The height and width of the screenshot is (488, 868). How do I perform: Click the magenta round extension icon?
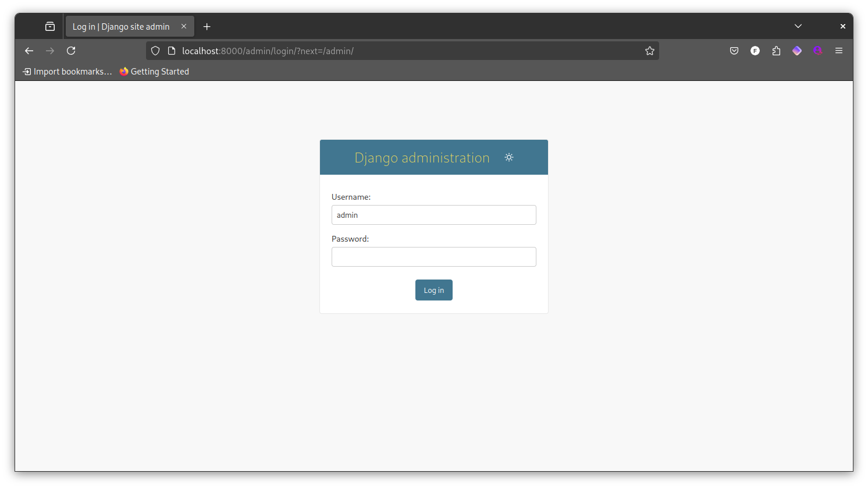(x=818, y=51)
